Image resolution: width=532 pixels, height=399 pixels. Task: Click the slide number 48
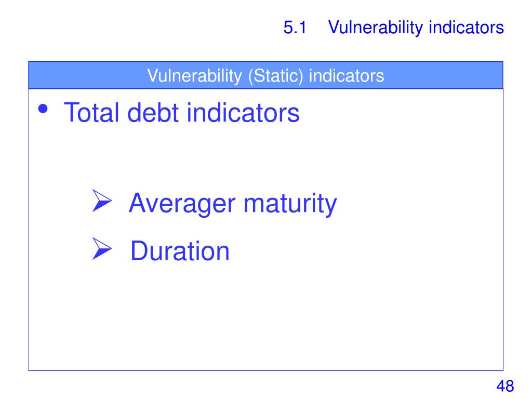click(x=505, y=386)
